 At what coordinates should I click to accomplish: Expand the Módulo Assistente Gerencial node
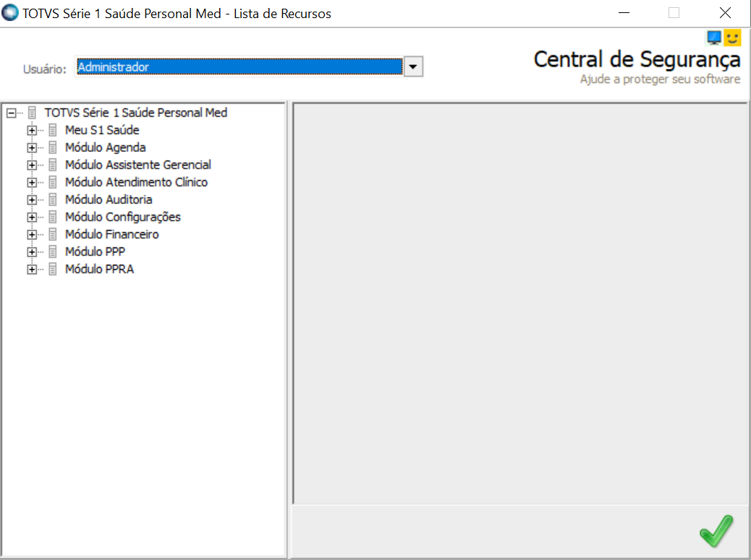pos(32,165)
